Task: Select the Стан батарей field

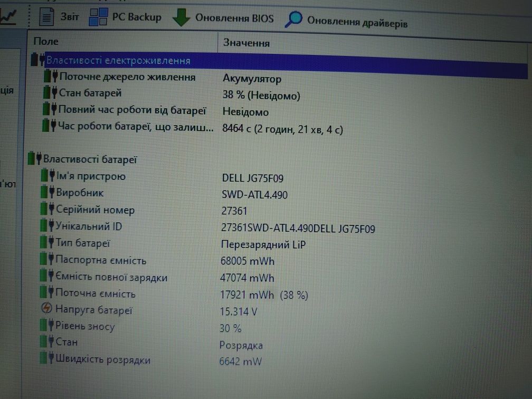Action: click(90, 93)
